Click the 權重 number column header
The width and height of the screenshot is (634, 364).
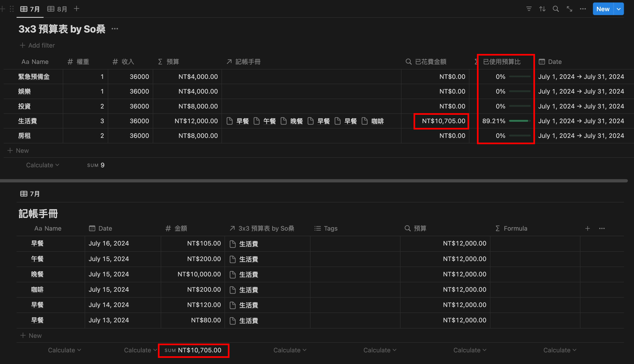[78, 62]
